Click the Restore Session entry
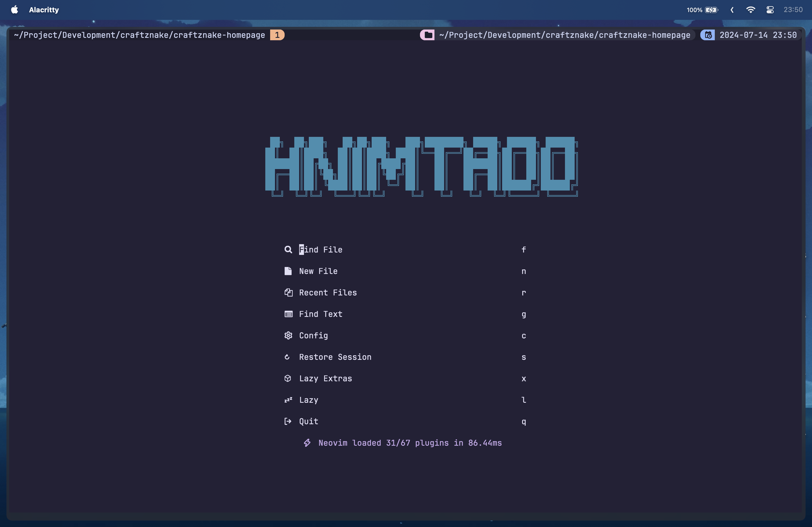Viewport: 812px width, 527px height. coord(335,357)
